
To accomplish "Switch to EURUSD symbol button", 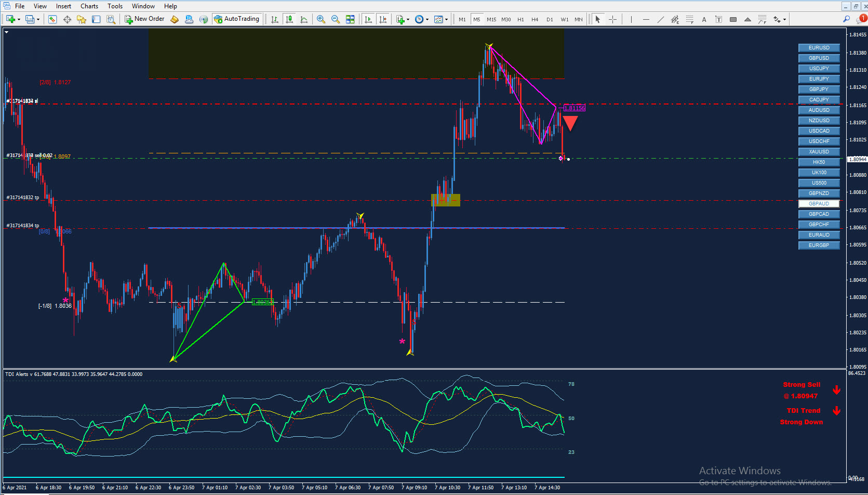I will click(819, 48).
